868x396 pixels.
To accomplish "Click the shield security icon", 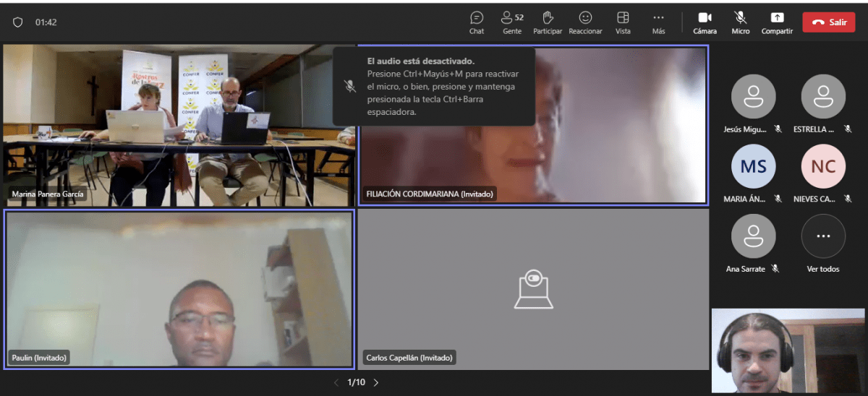I will [18, 22].
